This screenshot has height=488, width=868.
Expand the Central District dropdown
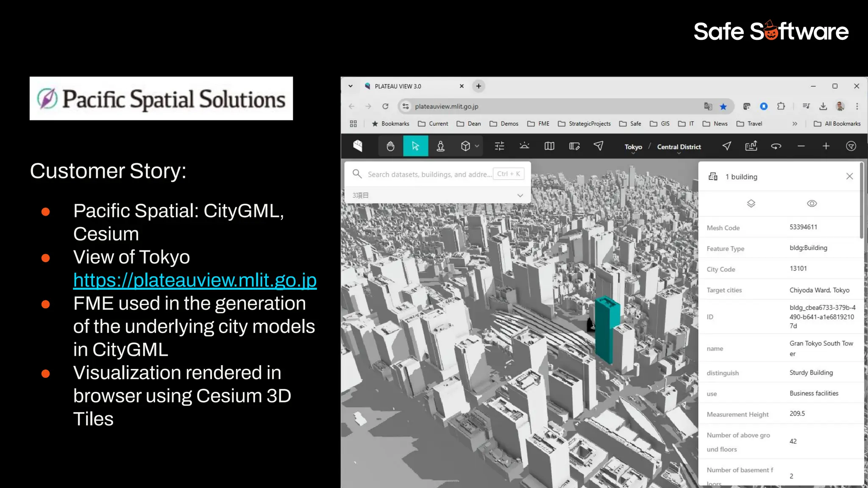point(679,148)
